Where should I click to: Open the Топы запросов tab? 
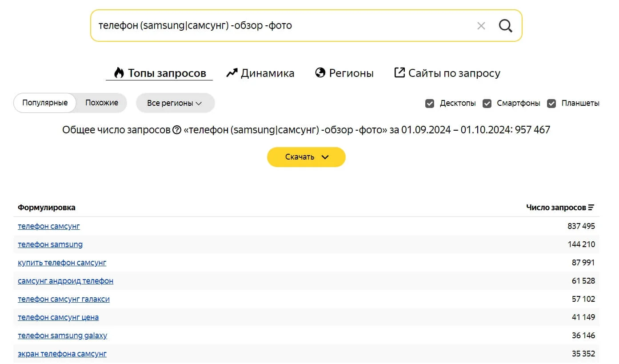(160, 73)
